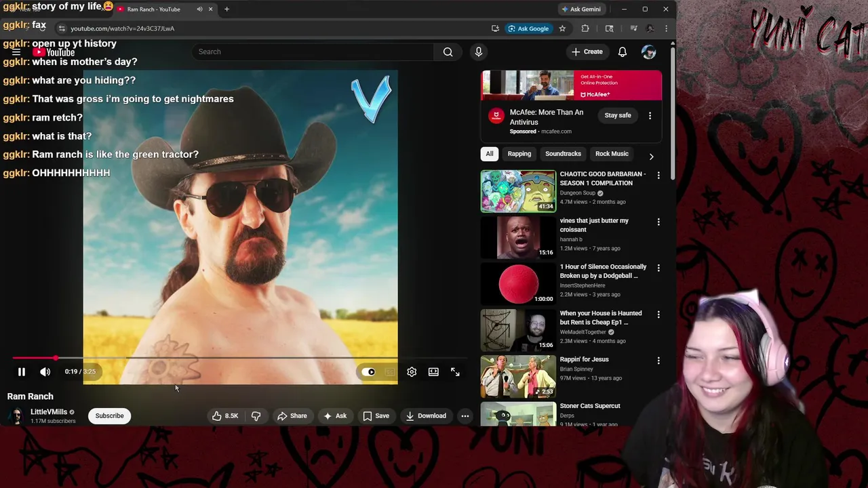Open options for vines butter croissant video
868x488 pixels.
[x=658, y=222]
